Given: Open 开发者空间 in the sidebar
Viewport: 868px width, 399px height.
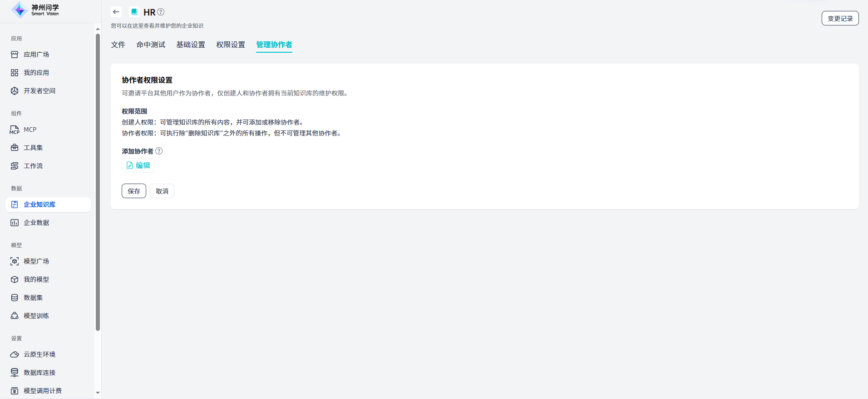Looking at the screenshot, I should (x=39, y=91).
